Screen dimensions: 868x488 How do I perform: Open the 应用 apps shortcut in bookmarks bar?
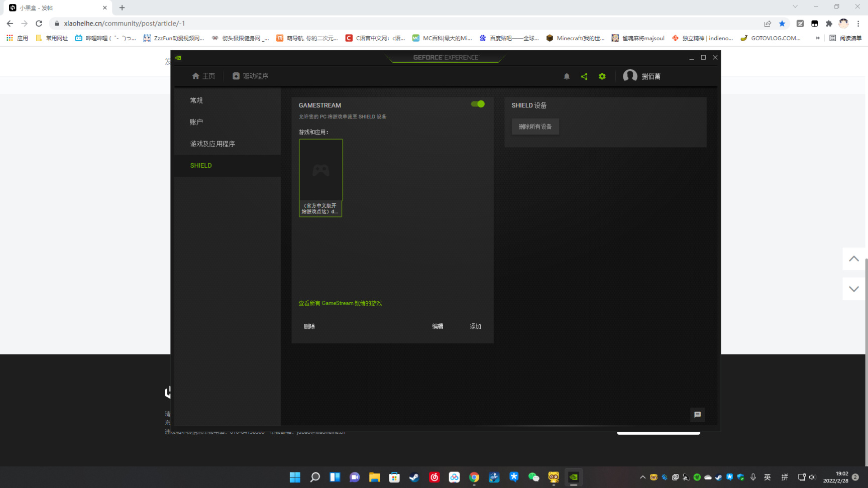pos(17,38)
